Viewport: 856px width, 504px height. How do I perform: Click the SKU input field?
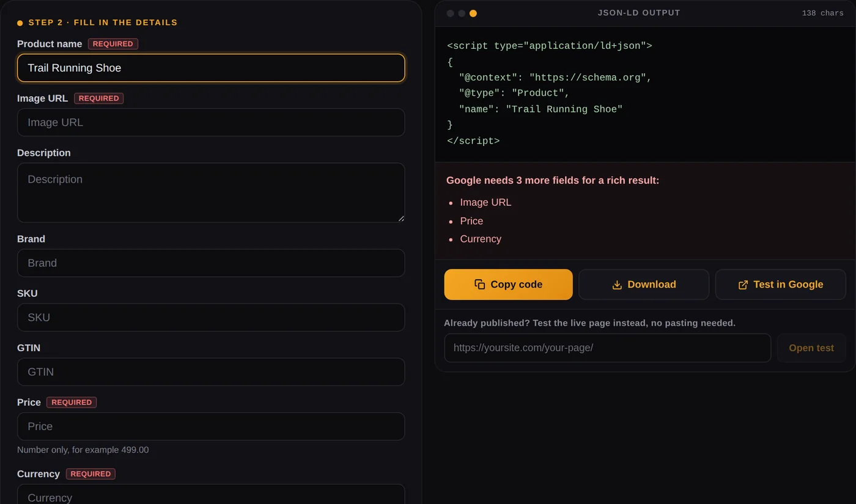(211, 318)
